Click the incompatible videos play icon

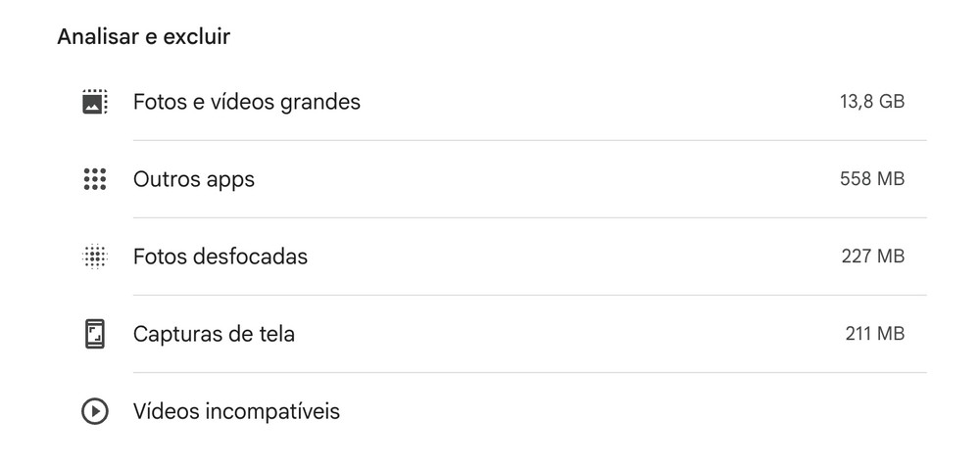click(94, 411)
